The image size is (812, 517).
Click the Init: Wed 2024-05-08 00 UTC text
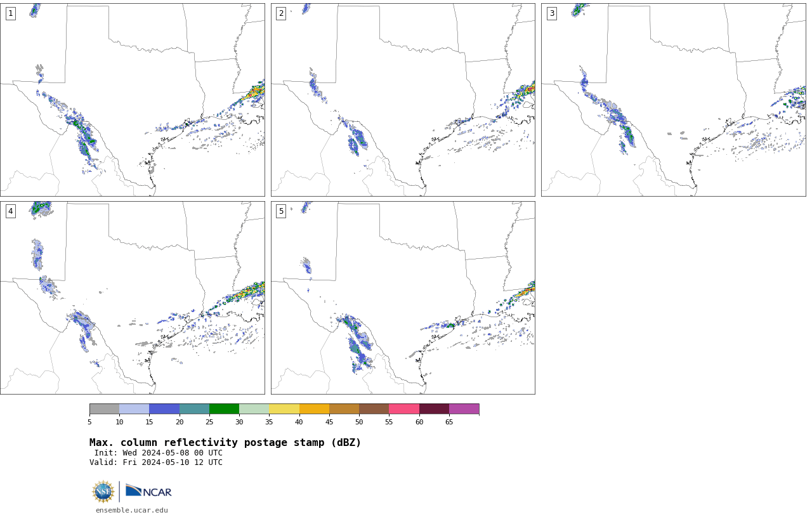159,453
